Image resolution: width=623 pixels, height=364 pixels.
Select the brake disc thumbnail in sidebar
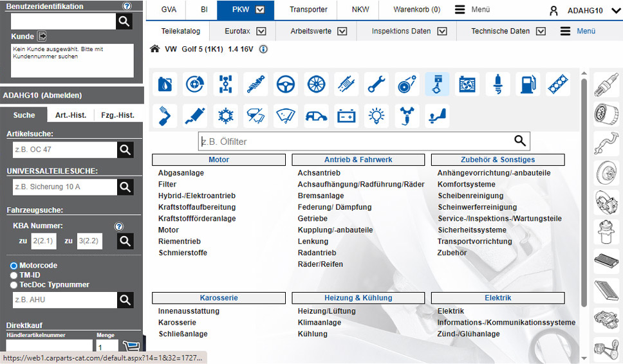pos(606,172)
